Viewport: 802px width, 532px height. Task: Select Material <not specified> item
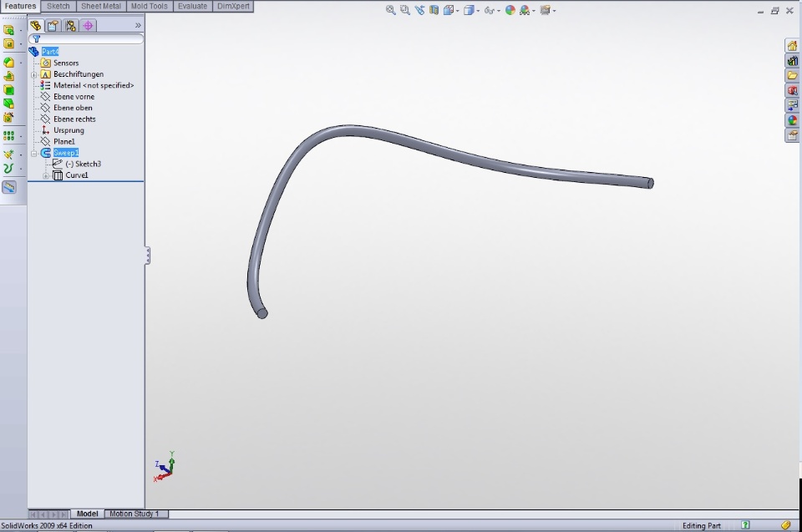[x=94, y=85]
